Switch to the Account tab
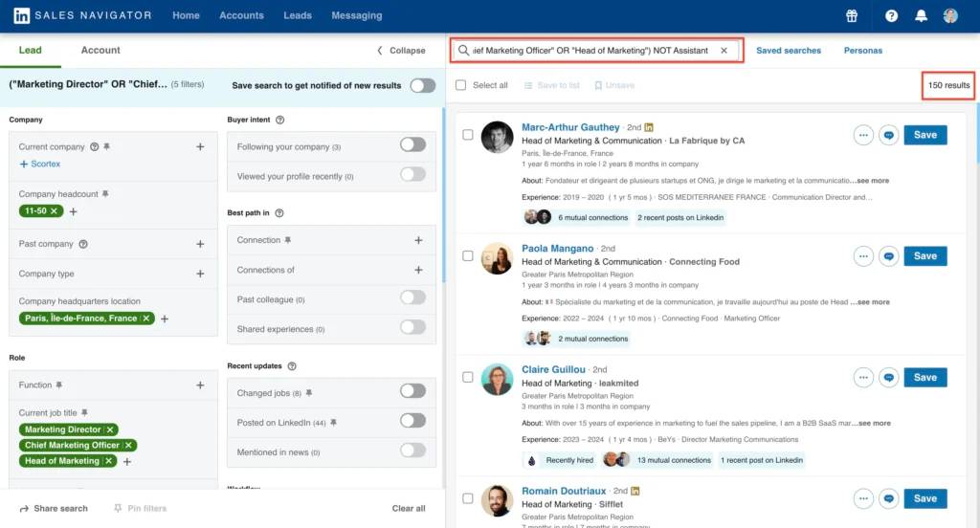The height and width of the screenshot is (528, 980). coord(100,50)
